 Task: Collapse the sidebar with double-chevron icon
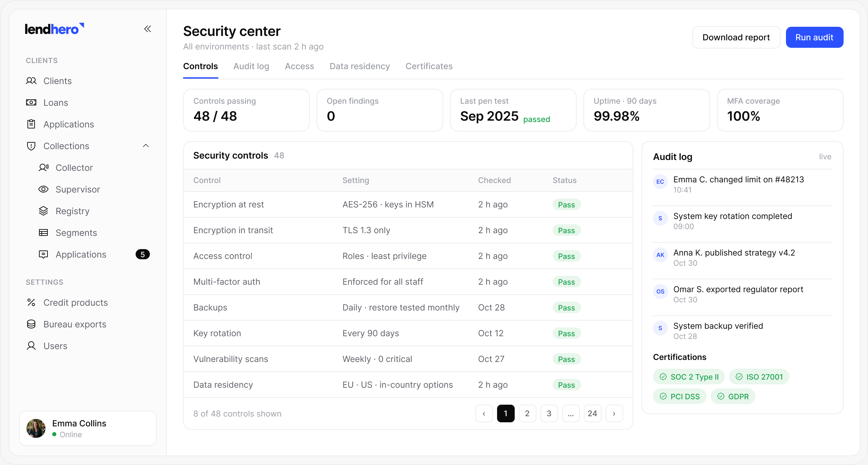(x=147, y=29)
